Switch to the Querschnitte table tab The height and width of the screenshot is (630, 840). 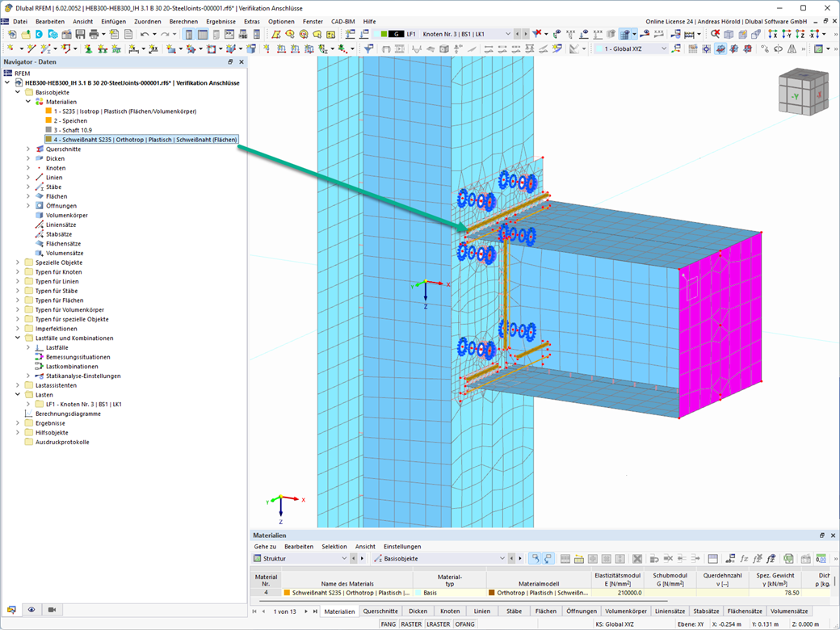pos(380,611)
